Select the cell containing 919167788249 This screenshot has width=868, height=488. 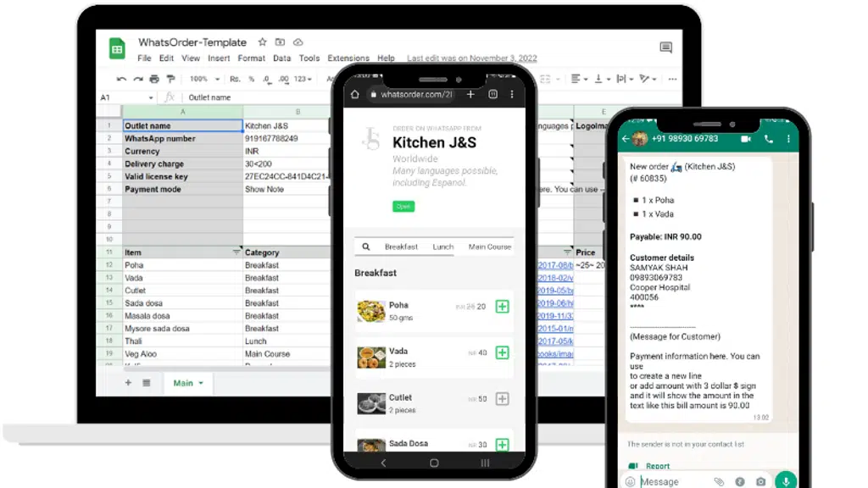click(287, 138)
